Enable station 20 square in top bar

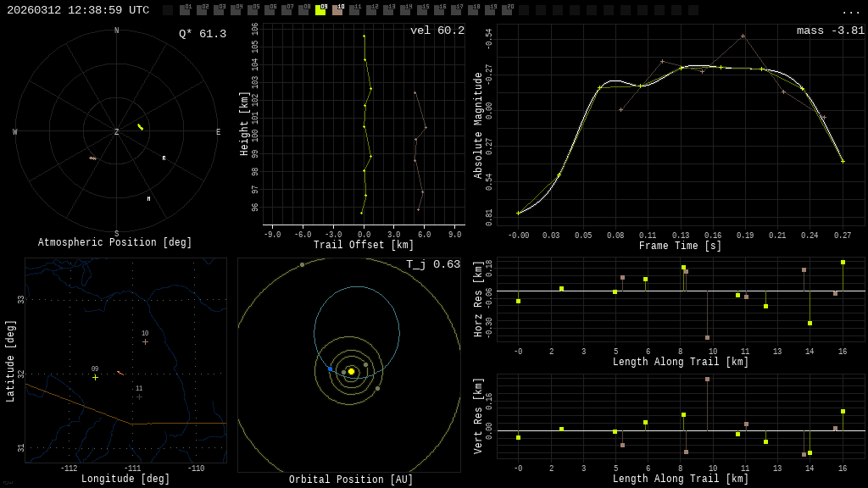[506, 10]
